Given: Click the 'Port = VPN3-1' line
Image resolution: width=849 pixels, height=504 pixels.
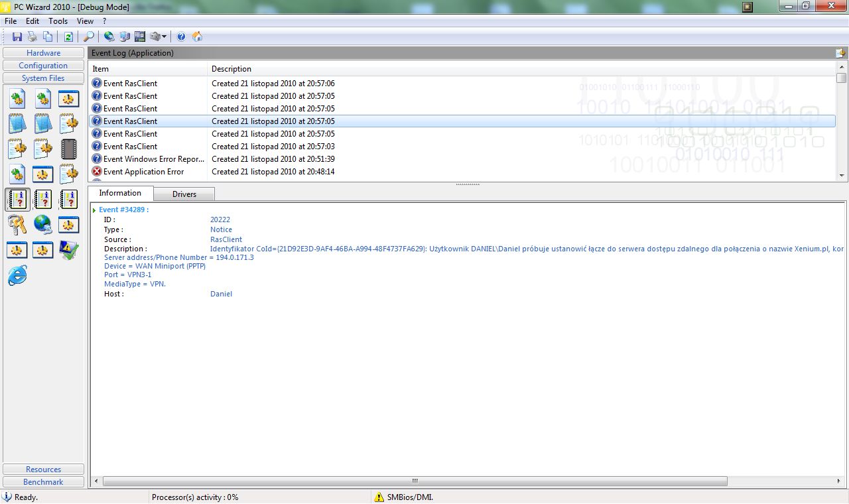Looking at the screenshot, I should [x=128, y=275].
